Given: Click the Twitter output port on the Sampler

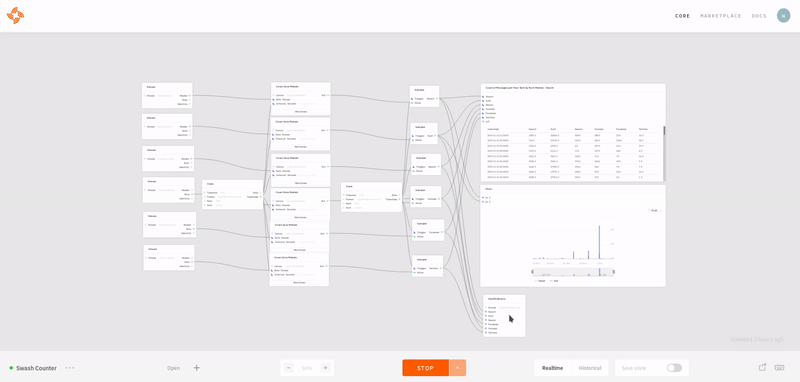Looking at the screenshot, I should pos(440,268).
